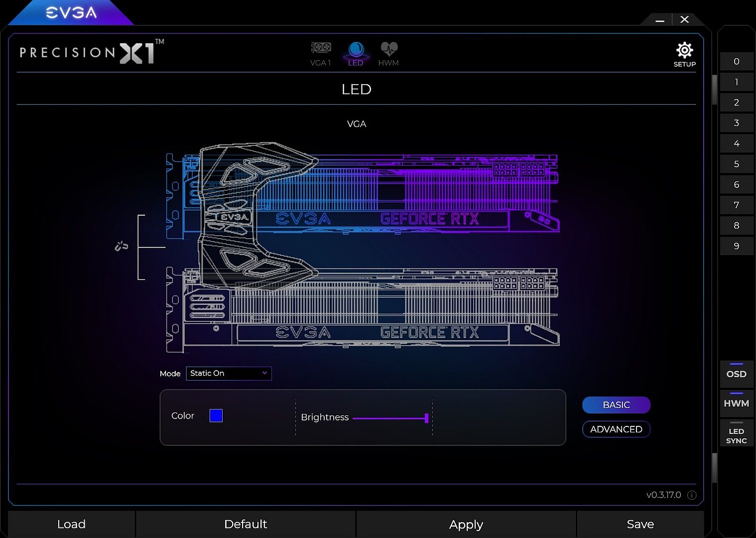The width and height of the screenshot is (756, 538).
Task: Open the Mode dropdown showing Static On
Action: point(229,373)
